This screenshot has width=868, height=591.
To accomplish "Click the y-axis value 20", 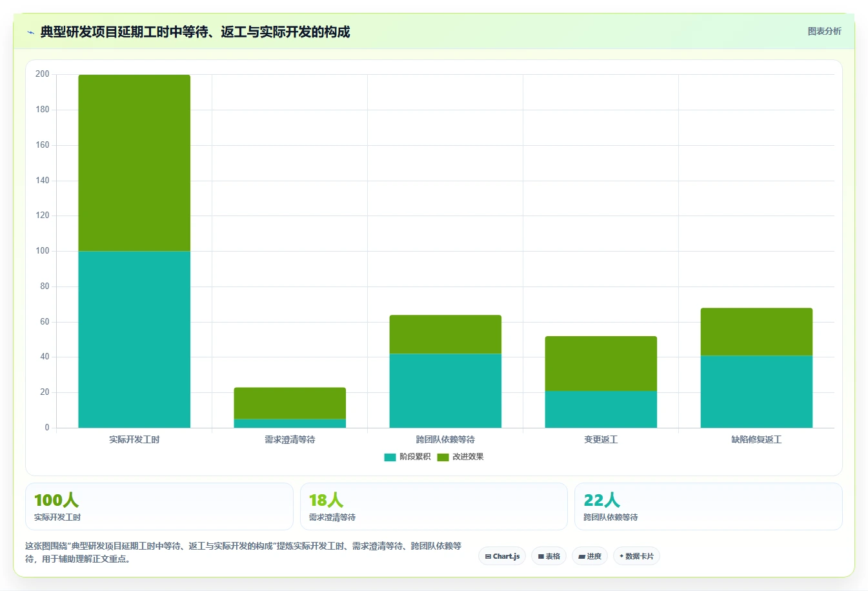I will (45, 392).
